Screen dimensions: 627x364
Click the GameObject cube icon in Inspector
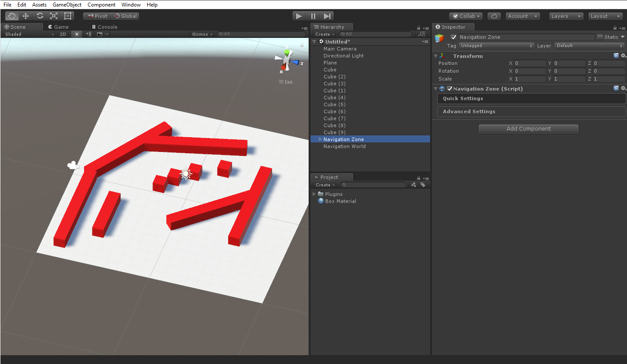pos(439,38)
